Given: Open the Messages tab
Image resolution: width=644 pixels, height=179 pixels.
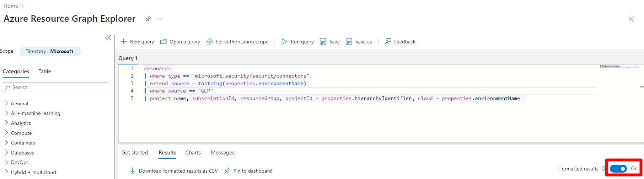Looking at the screenshot, I should pyautogui.click(x=222, y=153).
